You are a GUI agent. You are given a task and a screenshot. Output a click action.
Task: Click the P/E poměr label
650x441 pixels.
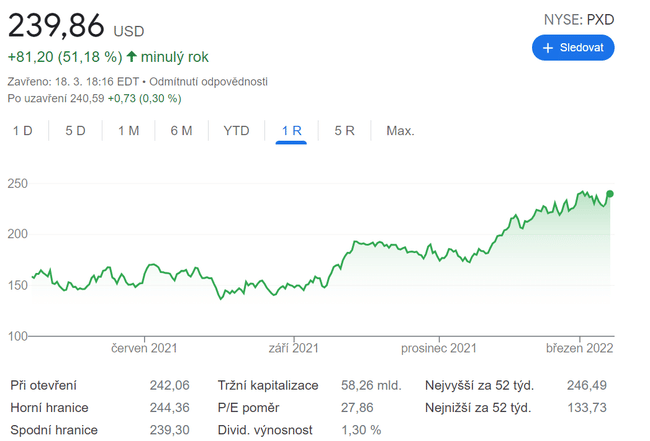(250, 408)
